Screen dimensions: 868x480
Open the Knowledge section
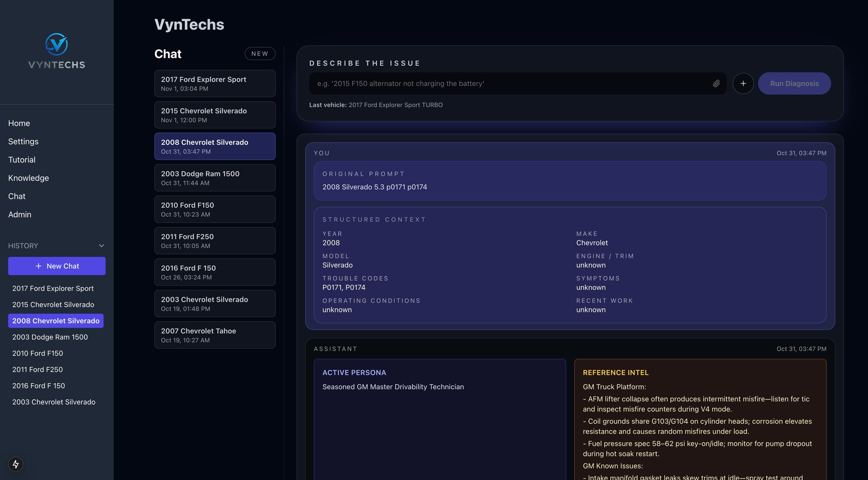pos(28,178)
